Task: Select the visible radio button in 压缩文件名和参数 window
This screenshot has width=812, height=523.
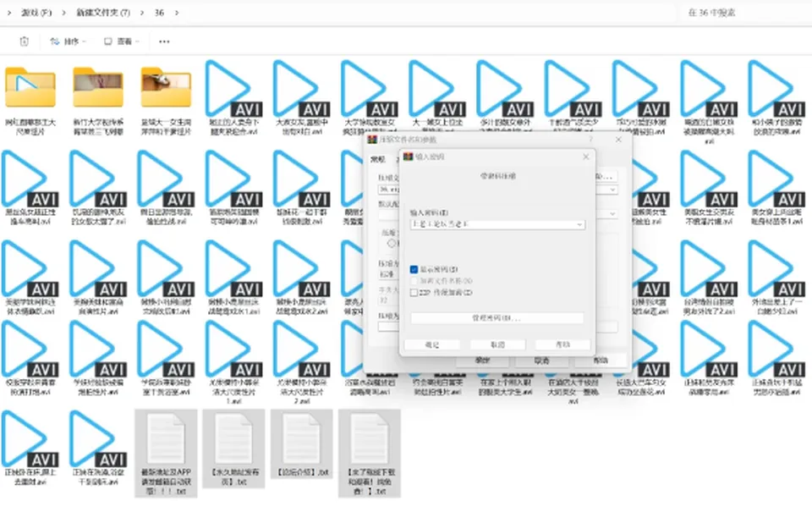Action: click(392, 243)
